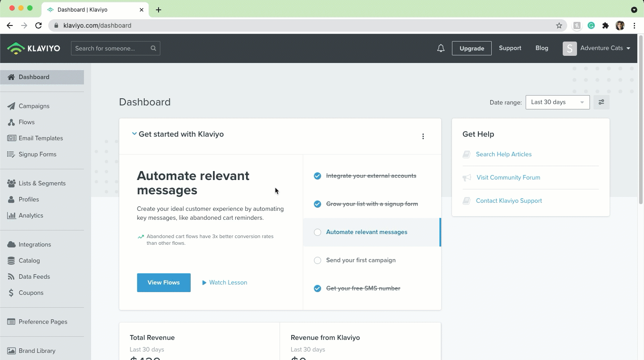Open browser extensions puzzle icon

click(606, 25)
